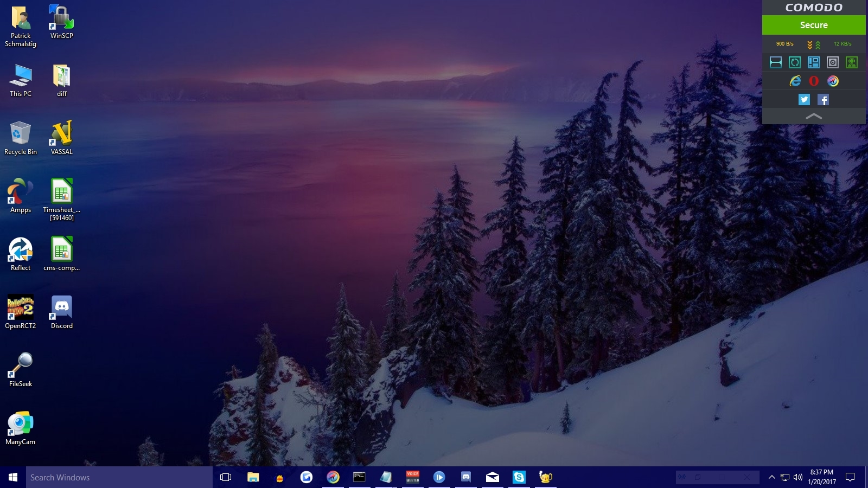Open Comodo live support agent icon
868x488 pixels.
point(852,62)
